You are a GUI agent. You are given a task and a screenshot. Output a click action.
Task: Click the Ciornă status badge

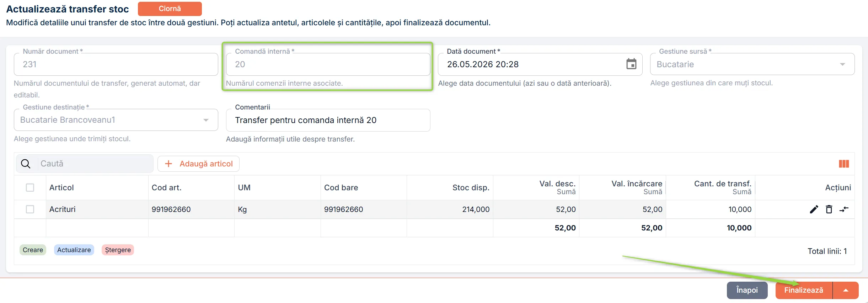point(170,9)
